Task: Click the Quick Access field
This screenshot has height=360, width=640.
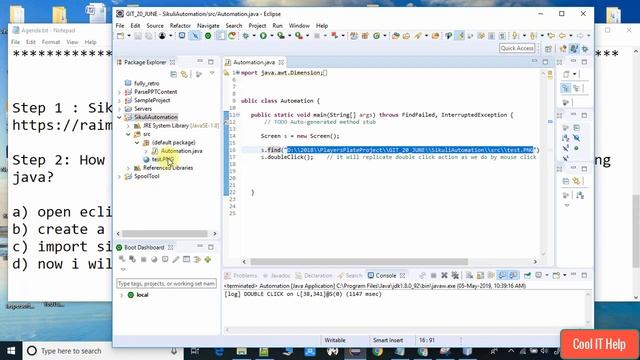Action: pos(517,48)
